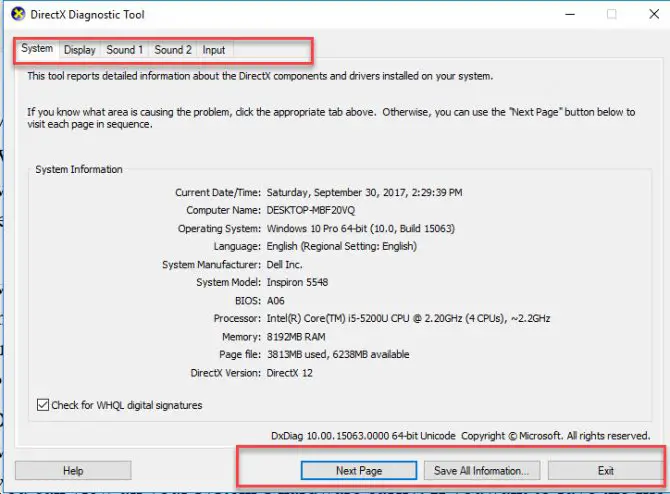Click the computer name DESKTOP-MBF20VQ
The height and width of the screenshot is (494, 670).
point(311,210)
